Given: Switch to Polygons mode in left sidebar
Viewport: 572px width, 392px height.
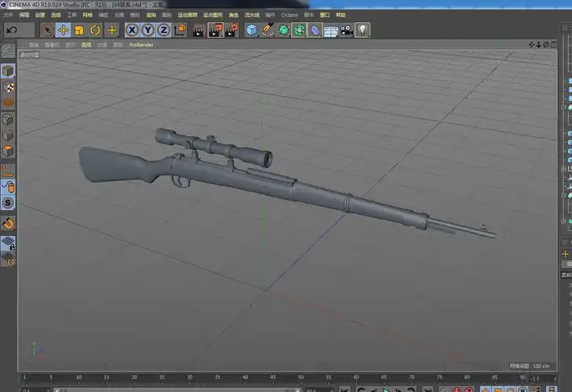Looking at the screenshot, I should [8, 151].
